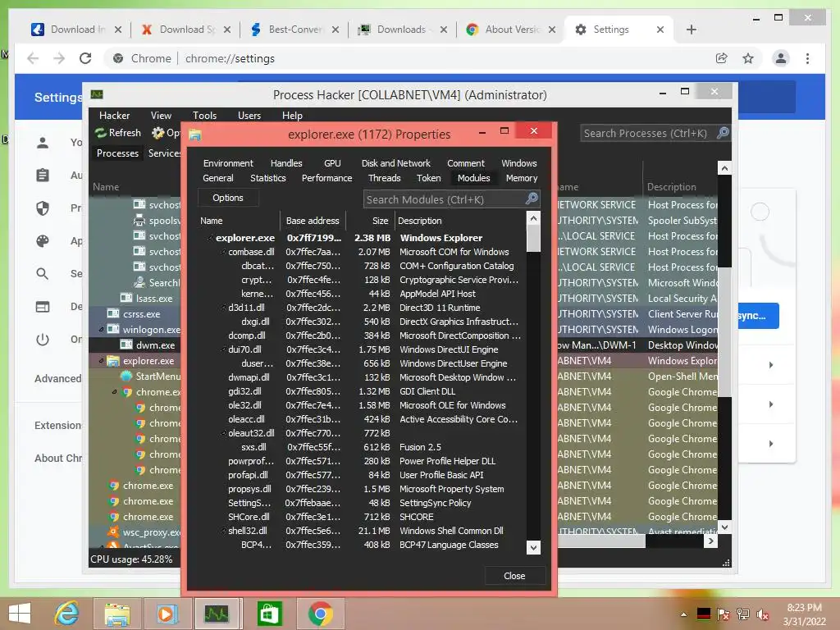Open the Users menu

coord(249,116)
